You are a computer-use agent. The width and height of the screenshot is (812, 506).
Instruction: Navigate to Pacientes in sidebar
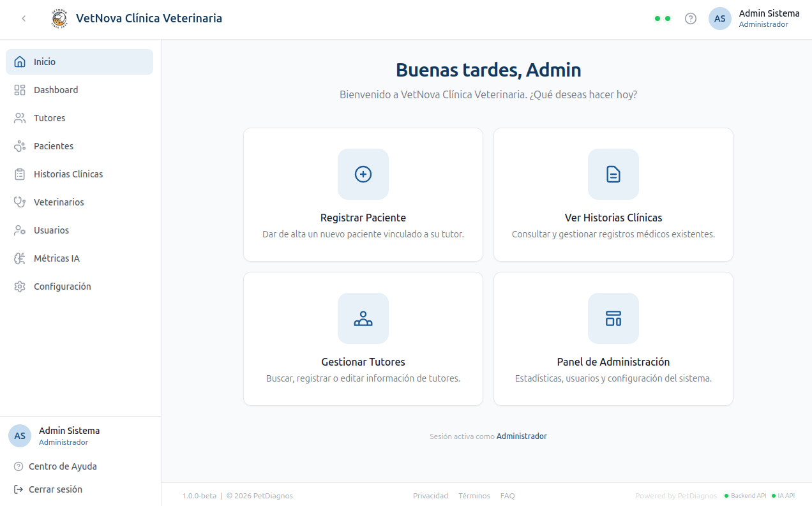[79, 146]
